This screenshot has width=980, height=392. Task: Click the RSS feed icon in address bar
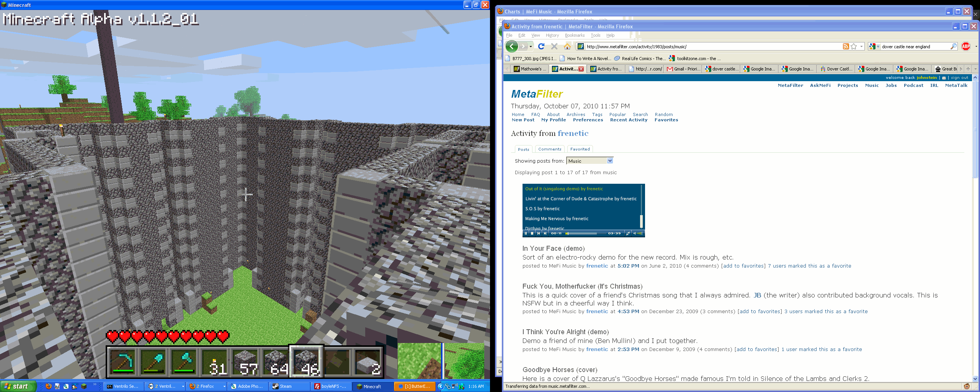tap(846, 46)
